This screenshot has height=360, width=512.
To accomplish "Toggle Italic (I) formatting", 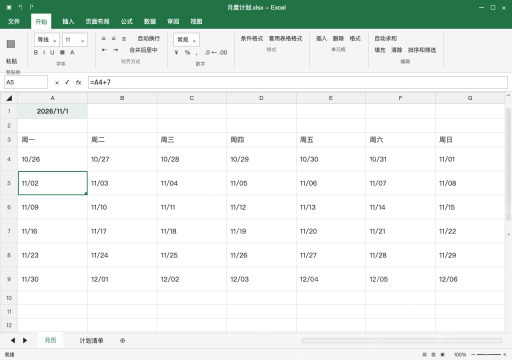I will point(44,52).
